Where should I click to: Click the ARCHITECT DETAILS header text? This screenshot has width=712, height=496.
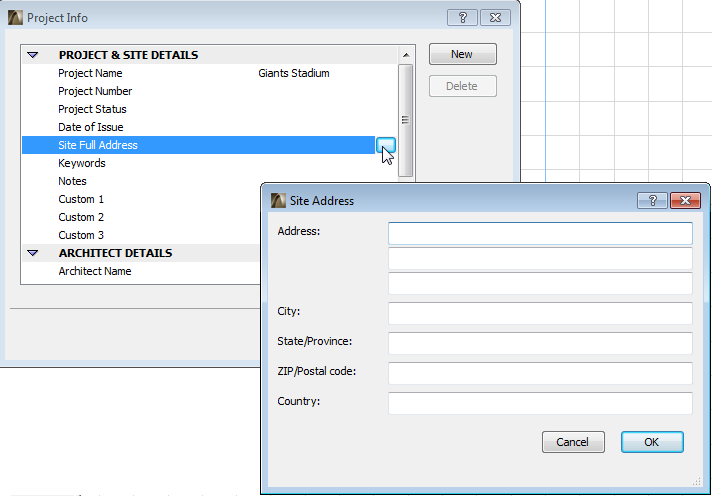pyautogui.click(x=115, y=253)
